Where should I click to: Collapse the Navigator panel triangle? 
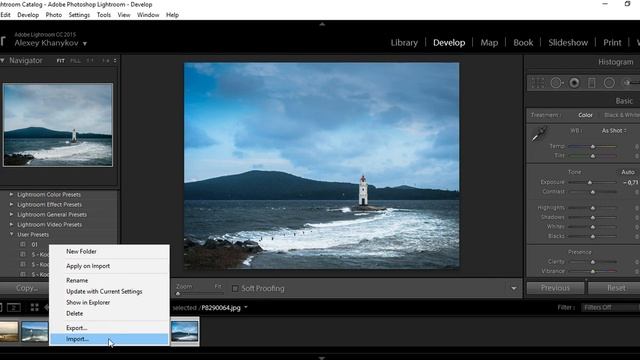(2, 60)
